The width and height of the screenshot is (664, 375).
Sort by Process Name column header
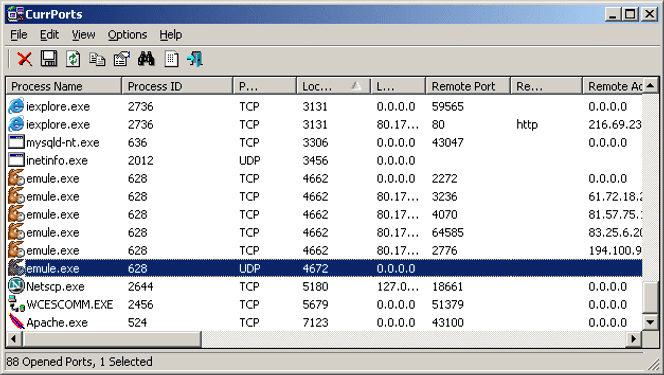pos(64,86)
